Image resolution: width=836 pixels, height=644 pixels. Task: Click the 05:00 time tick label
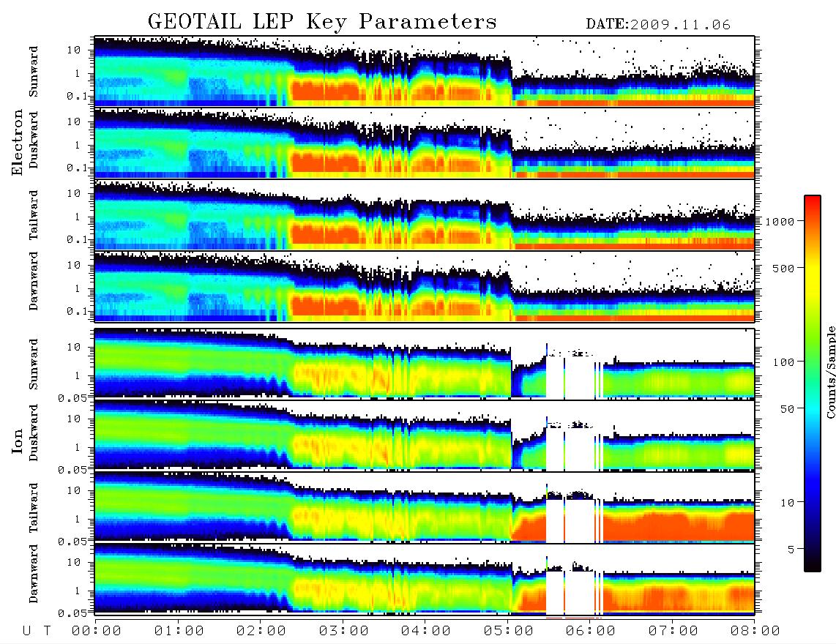509,631
